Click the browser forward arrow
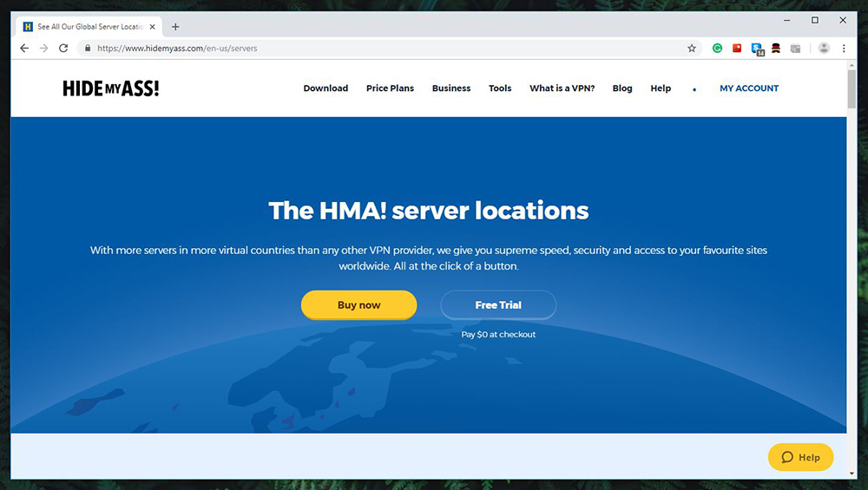This screenshot has height=490, width=868. click(43, 48)
